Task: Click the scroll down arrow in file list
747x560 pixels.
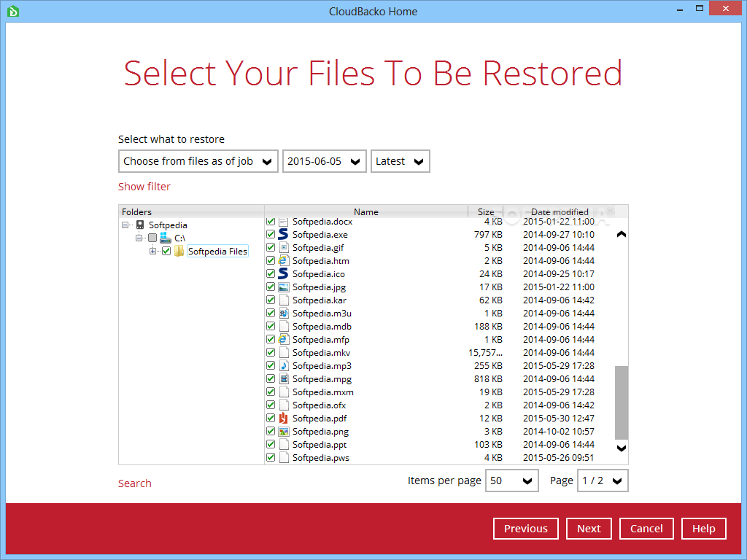Action: (622, 448)
